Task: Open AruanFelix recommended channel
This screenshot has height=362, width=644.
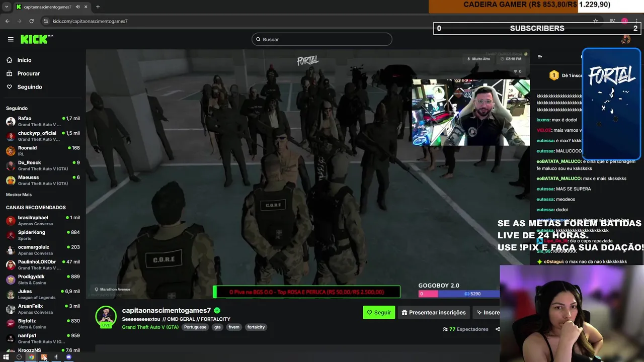Action: click(x=43, y=309)
